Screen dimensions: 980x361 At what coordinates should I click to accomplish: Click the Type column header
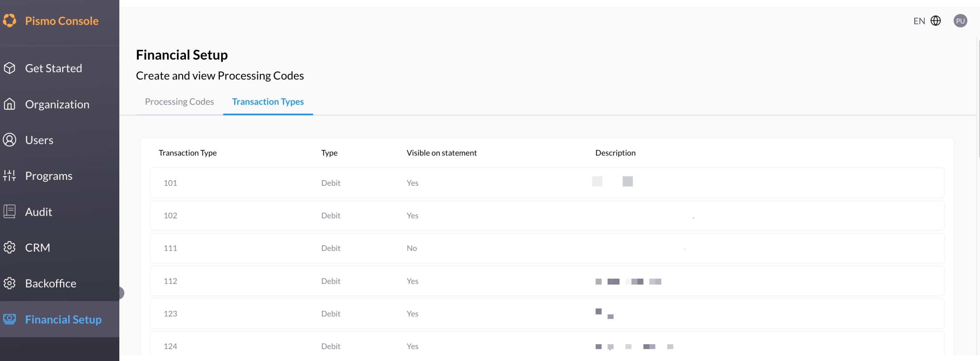tap(329, 153)
